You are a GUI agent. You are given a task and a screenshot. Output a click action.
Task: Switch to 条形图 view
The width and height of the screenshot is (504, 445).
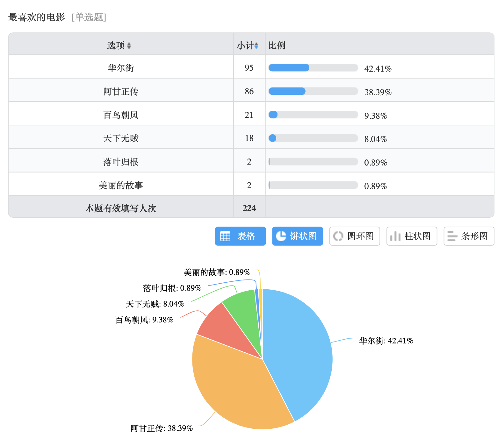point(469,236)
